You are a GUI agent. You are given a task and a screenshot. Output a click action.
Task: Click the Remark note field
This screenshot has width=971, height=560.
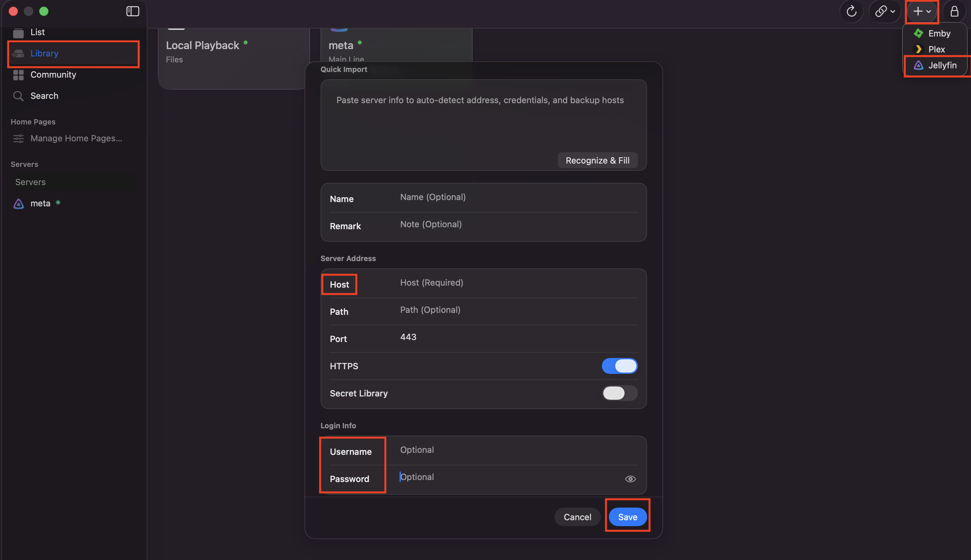tap(518, 224)
